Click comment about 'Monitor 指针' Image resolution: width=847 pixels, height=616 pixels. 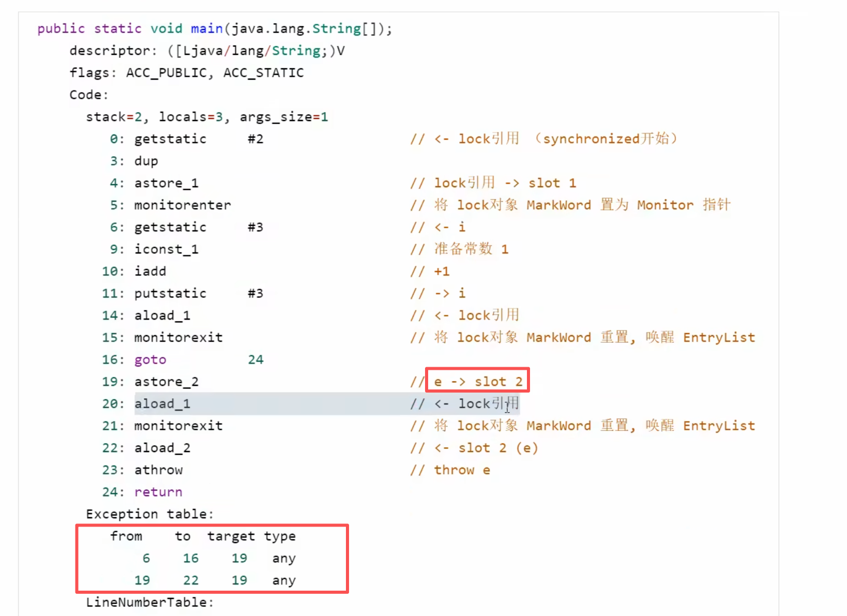click(570, 205)
